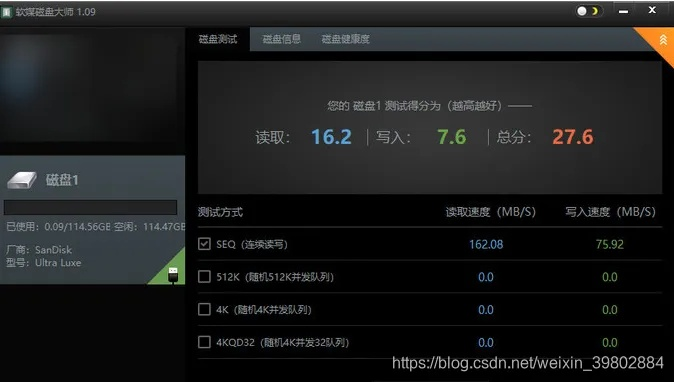This screenshot has width=674, height=382.
Task: Uncheck the SEQ sequential test checkbox
Action: [204, 244]
